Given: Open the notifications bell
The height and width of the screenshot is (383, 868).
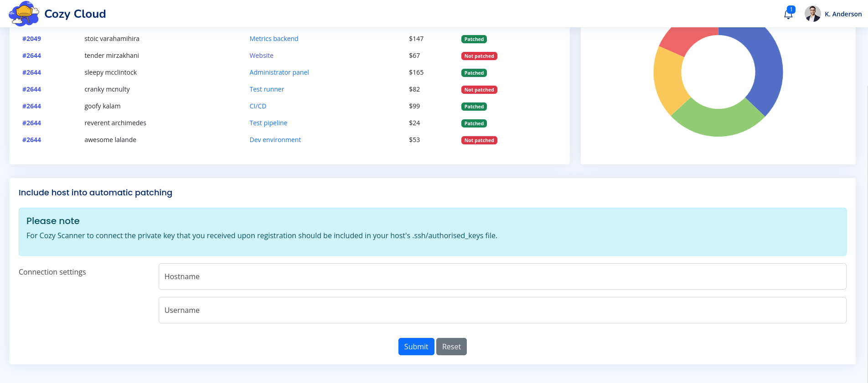Looking at the screenshot, I should (788, 15).
